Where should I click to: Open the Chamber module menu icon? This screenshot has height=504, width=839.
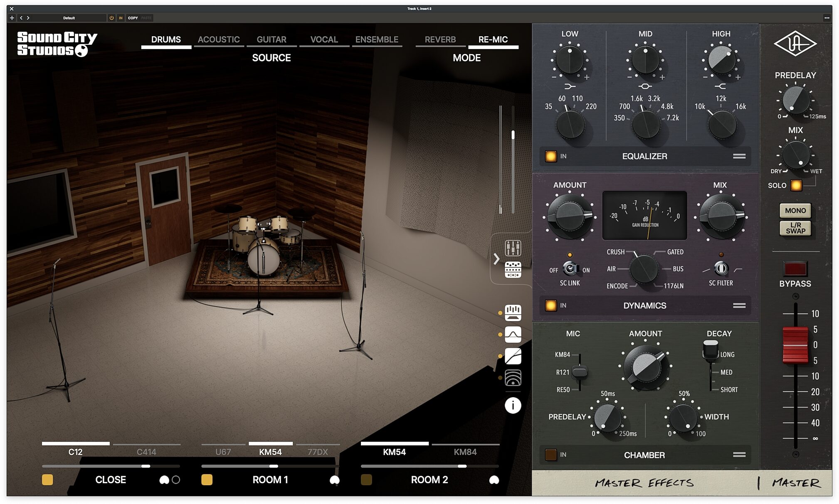click(739, 455)
